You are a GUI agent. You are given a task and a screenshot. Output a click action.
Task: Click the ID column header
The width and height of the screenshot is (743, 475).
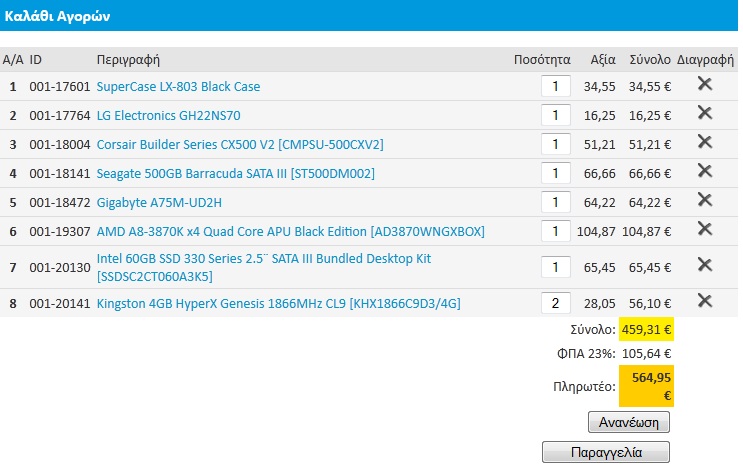(x=36, y=60)
